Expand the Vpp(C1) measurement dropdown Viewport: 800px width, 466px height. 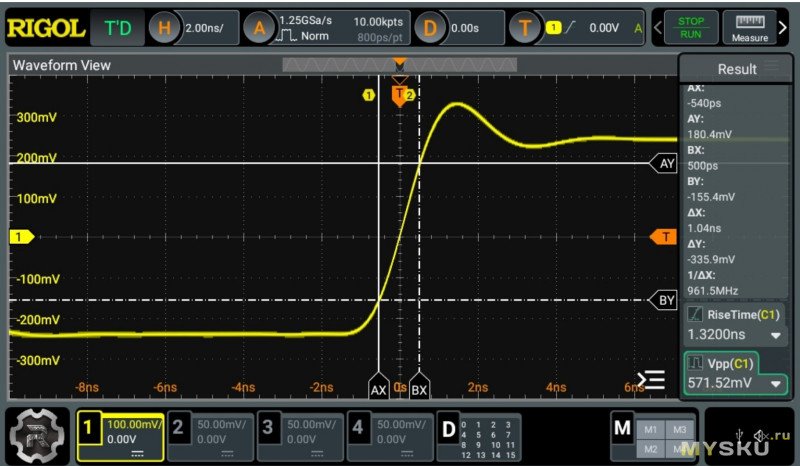coord(776,384)
